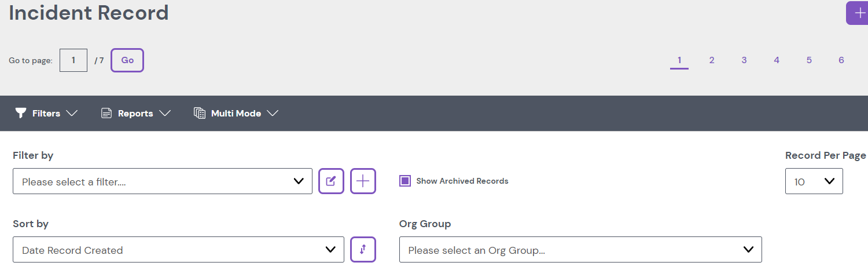Open the Sort by dropdown

click(x=178, y=250)
